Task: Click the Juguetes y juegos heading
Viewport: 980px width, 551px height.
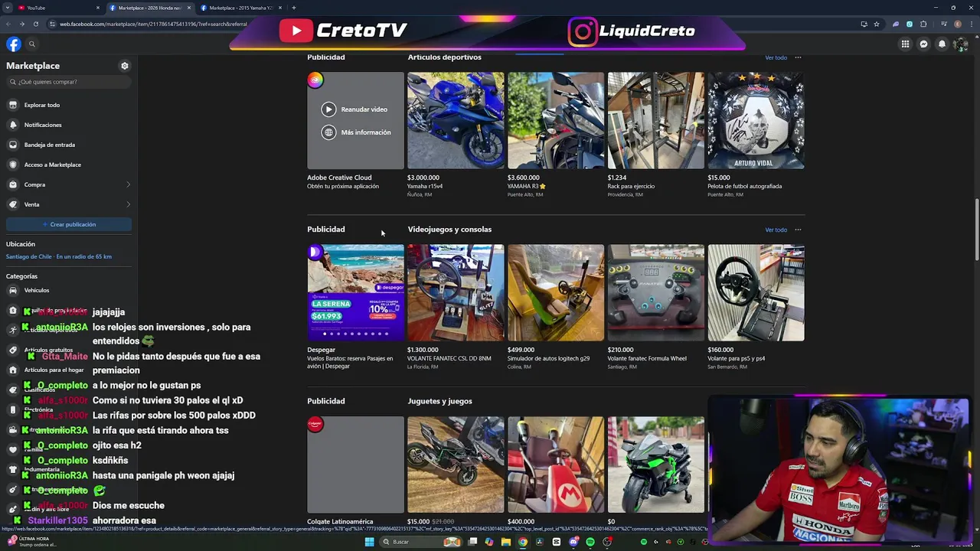Action: pyautogui.click(x=439, y=401)
